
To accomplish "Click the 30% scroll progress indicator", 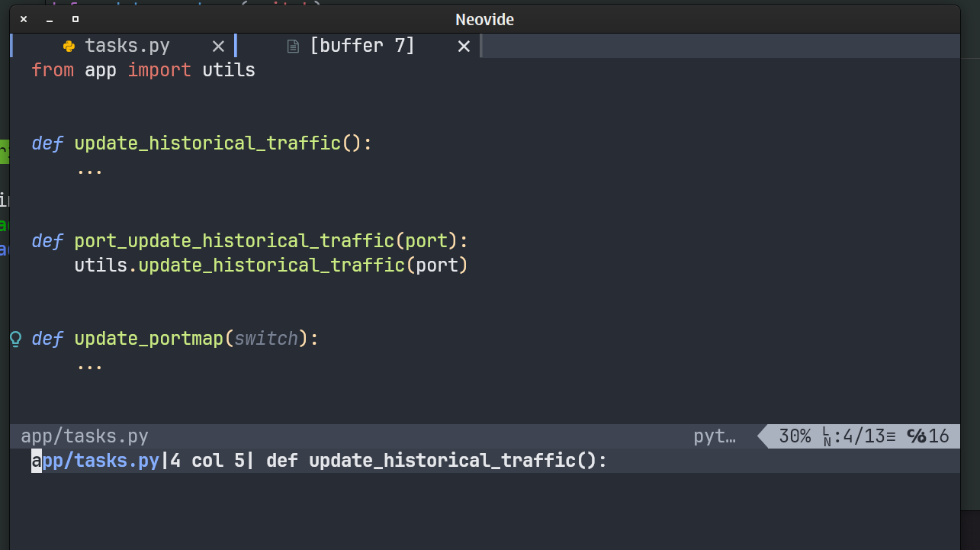I will pos(795,436).
